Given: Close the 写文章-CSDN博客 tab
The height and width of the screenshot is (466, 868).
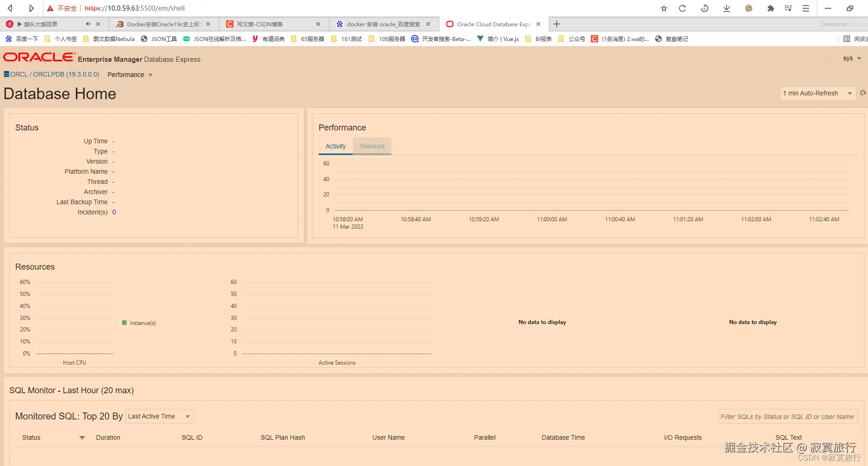Looking at the screenshot, I should [318, 24].
